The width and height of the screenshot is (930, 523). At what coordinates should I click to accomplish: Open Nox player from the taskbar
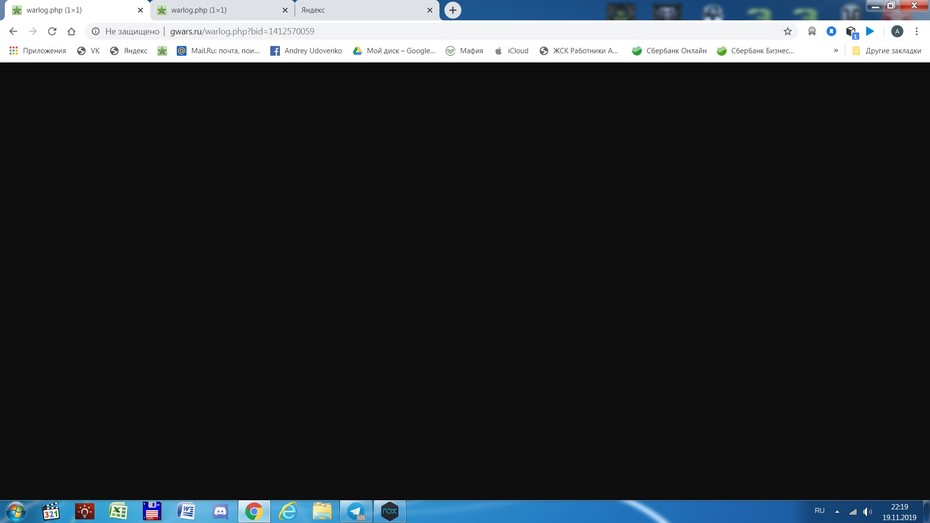tap(390, 511)
